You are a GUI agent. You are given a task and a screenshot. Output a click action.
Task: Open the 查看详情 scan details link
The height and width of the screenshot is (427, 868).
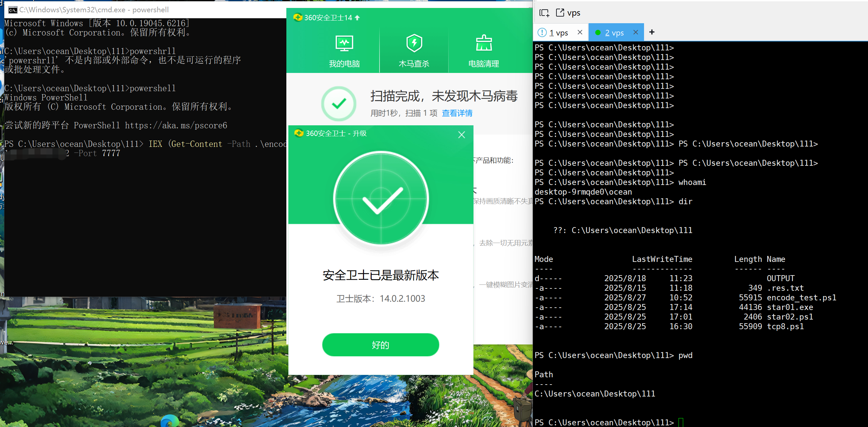tap(457, 113)
